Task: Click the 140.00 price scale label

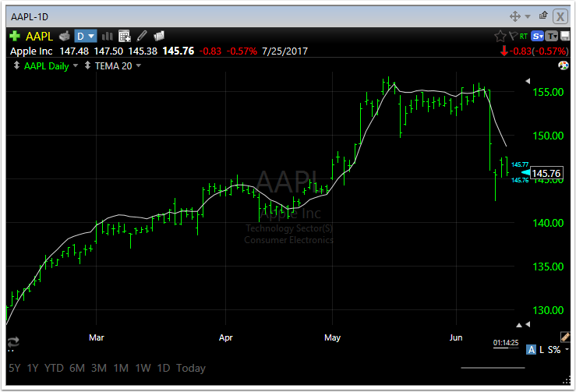Action: pos(548,223)
